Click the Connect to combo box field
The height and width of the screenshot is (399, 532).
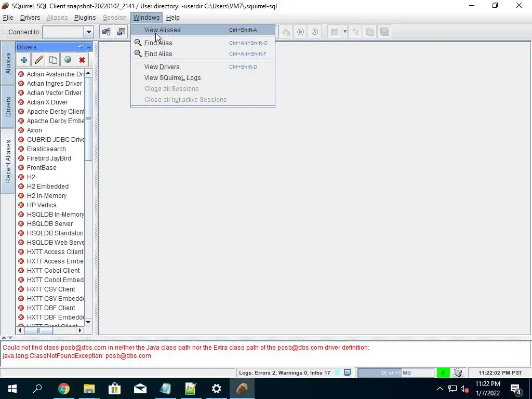click(x=63, y=32)
